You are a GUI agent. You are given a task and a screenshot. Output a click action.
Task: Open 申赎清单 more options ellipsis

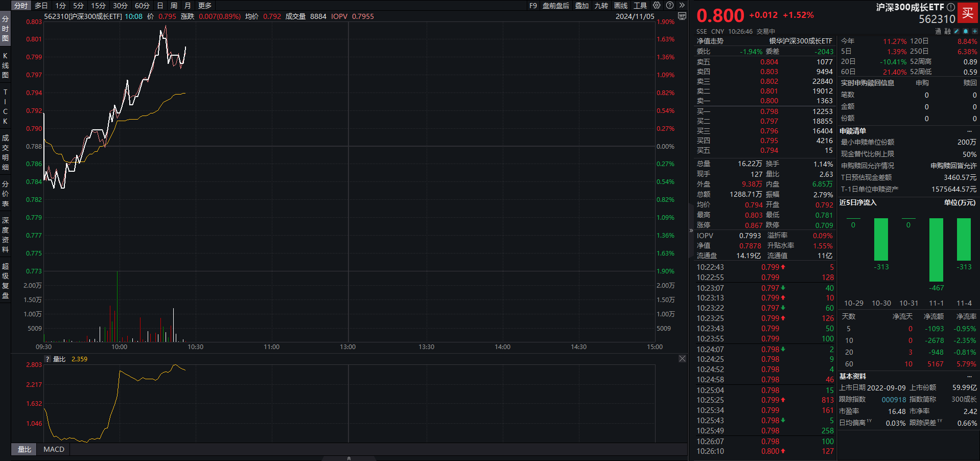969,131
